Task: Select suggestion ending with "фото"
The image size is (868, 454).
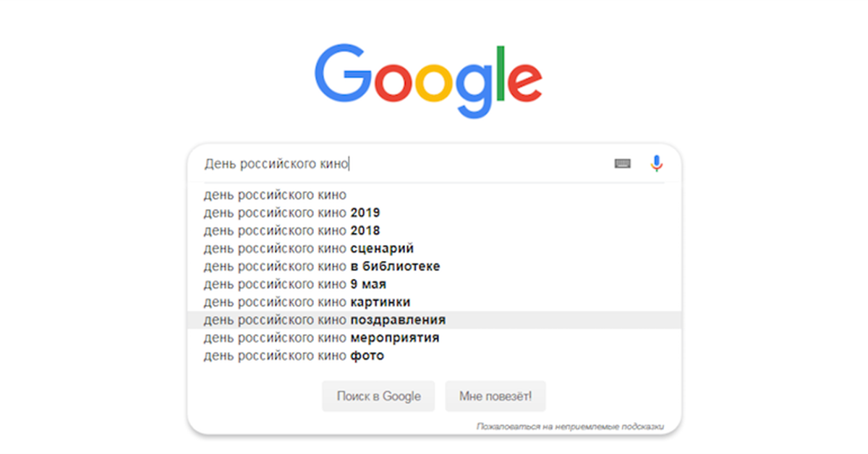Action: [294, 356]
